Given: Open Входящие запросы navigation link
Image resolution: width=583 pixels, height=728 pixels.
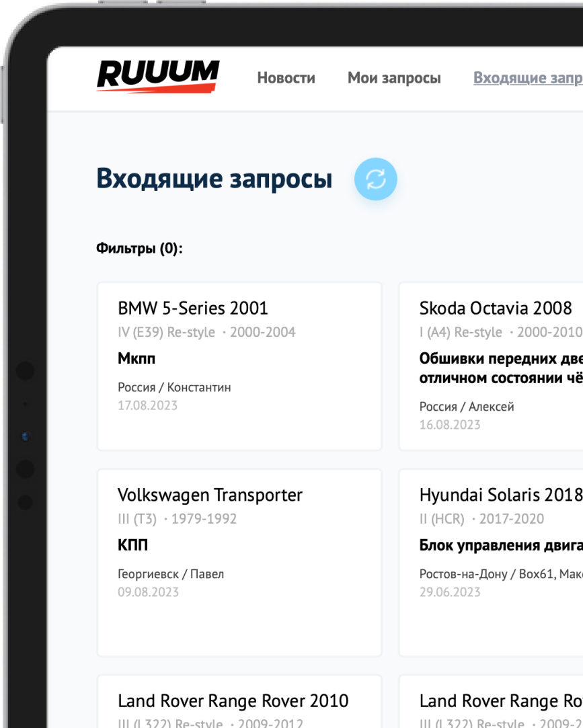Looking at the screenshot, I should click(x=528, y=78).
